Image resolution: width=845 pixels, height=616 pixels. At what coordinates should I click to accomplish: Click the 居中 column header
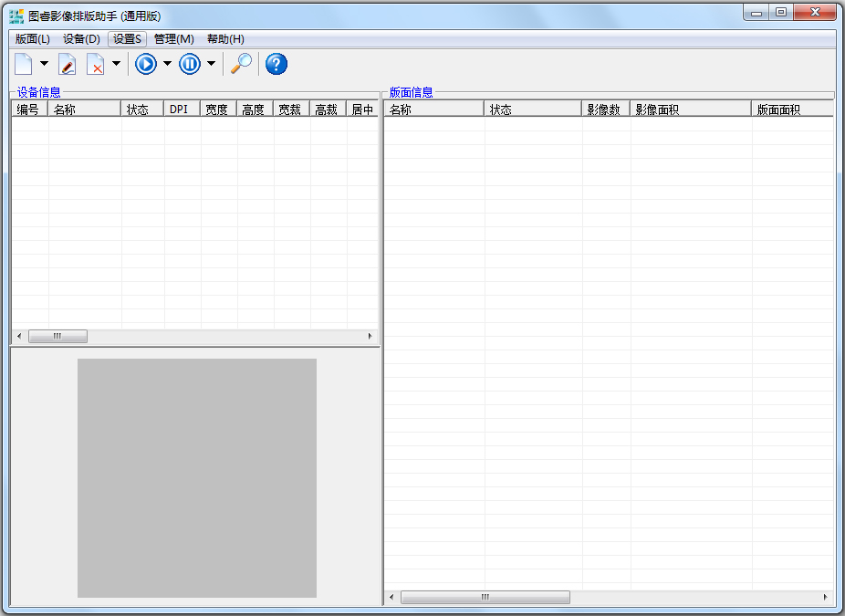[362, 110]
